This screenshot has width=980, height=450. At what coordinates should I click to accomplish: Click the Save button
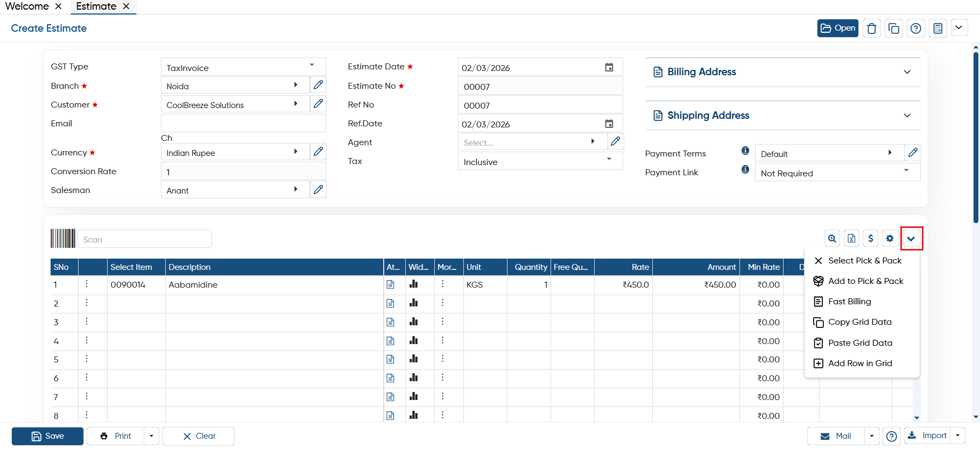click(47, 436)
